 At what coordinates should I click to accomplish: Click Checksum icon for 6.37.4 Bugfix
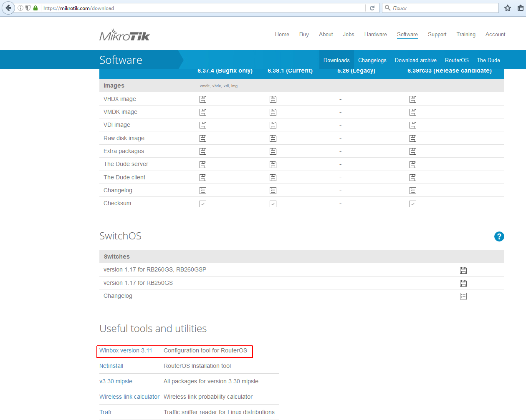click(203, 204)
